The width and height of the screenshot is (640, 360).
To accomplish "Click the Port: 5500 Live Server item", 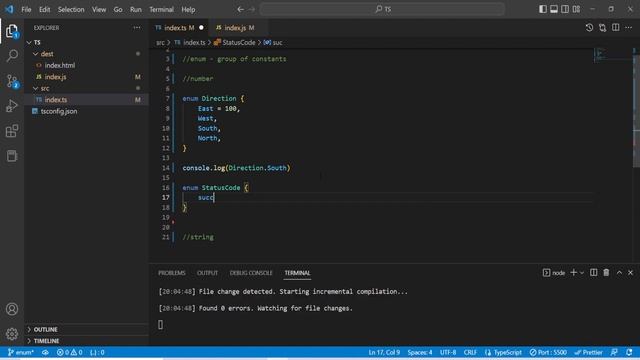I will [x=548, y=352].
